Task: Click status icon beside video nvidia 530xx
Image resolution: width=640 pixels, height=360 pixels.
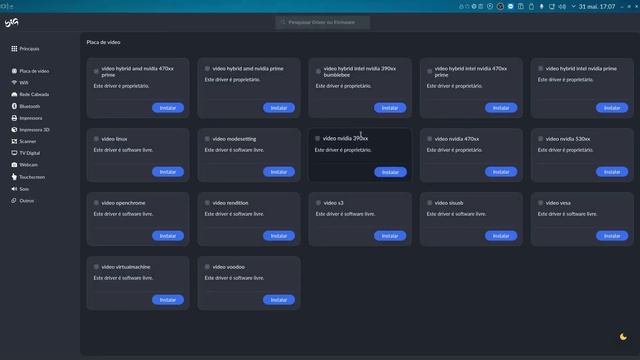Action: tap(540, 139)
